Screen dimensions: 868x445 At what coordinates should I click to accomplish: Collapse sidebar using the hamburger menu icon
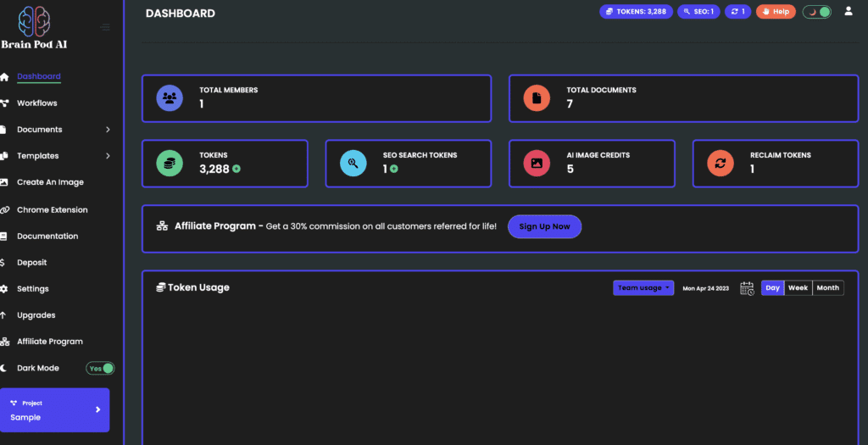[x=104, y=27]
